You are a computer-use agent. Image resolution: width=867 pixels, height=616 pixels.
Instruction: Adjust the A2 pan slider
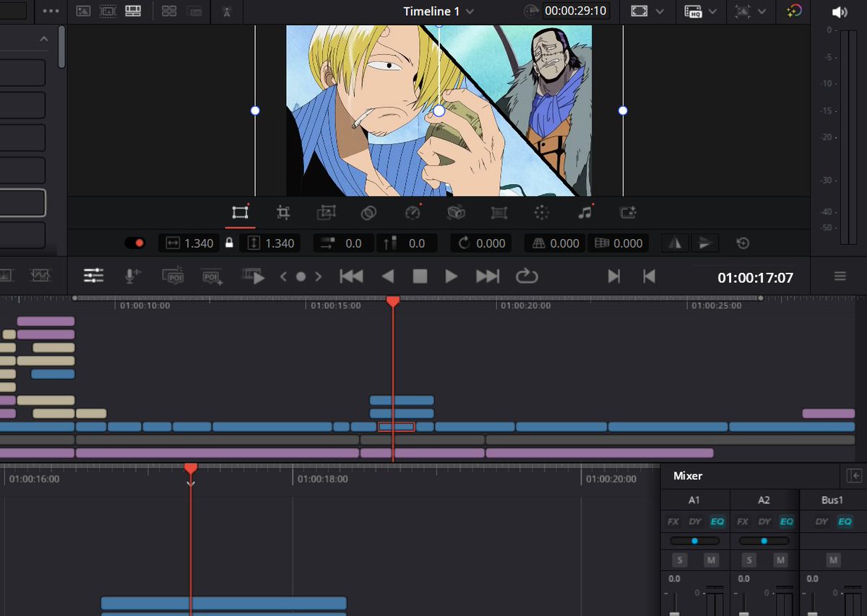coord(764,540)
